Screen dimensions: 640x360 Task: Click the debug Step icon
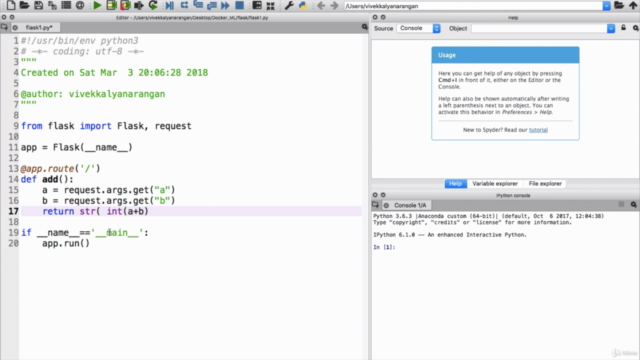pyautogui.click(x=184, y=5)
